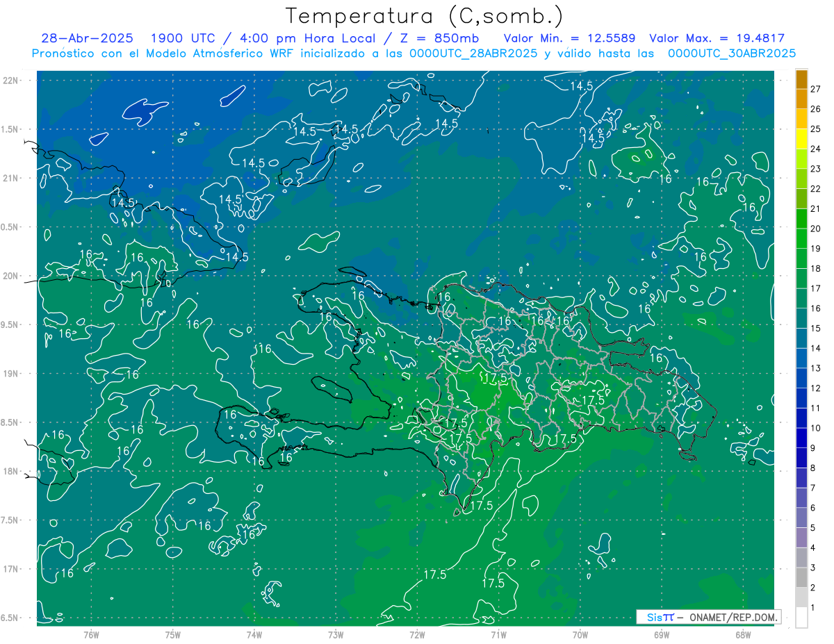
Task: Click the "21N" latitude label
Action: [10, 178]
